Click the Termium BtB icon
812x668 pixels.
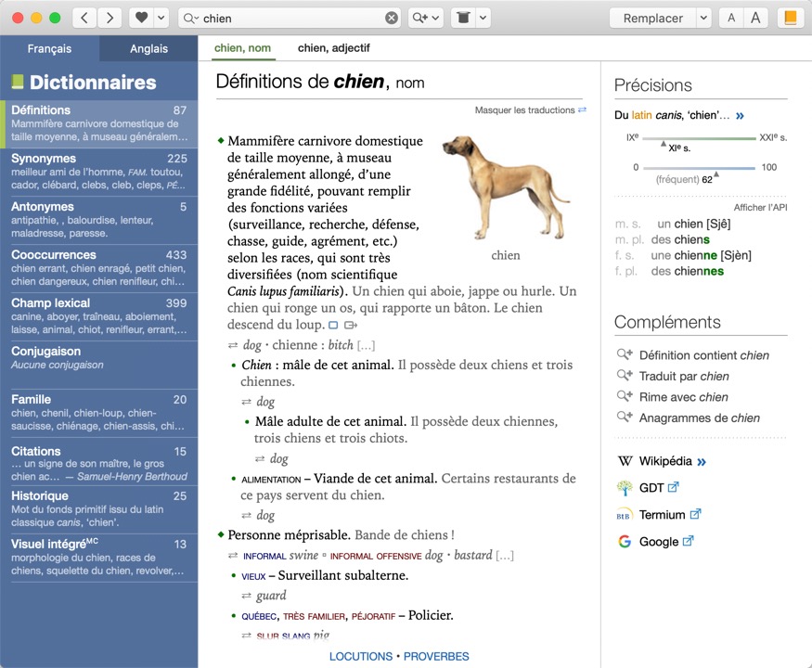(x=624, y=515)
